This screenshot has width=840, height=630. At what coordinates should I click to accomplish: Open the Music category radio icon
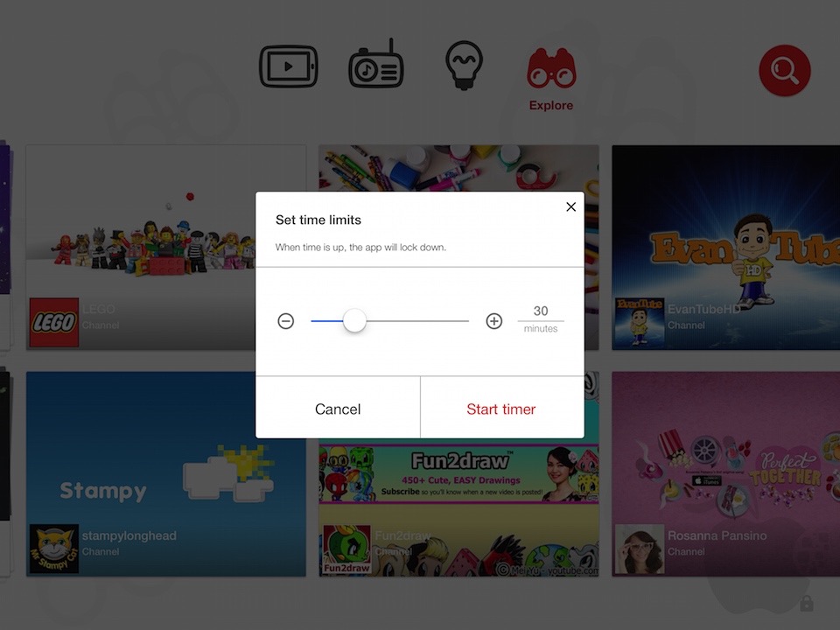376,64
